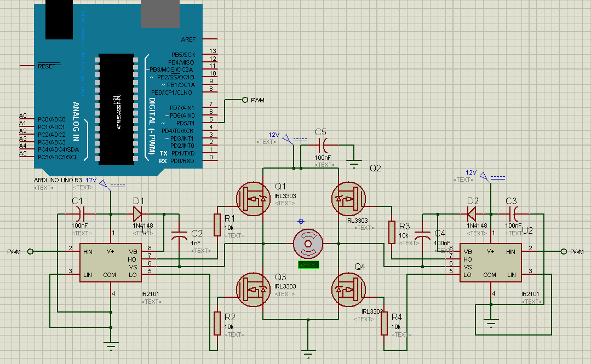Select diode D2 1N4148
The width and height of the screenshot is (591, 364).
472,214
